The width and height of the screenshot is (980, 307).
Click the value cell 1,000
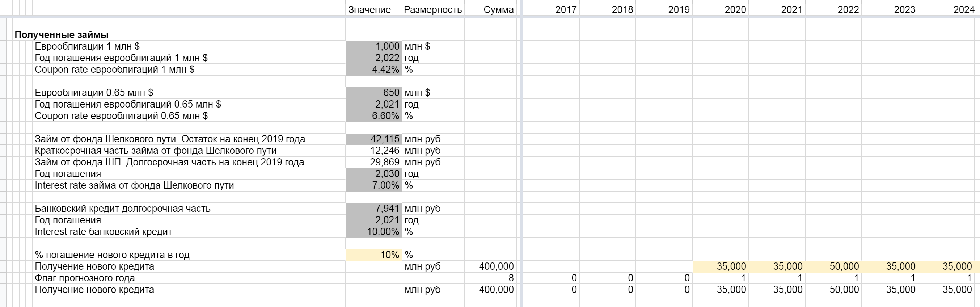coord(374,46)
